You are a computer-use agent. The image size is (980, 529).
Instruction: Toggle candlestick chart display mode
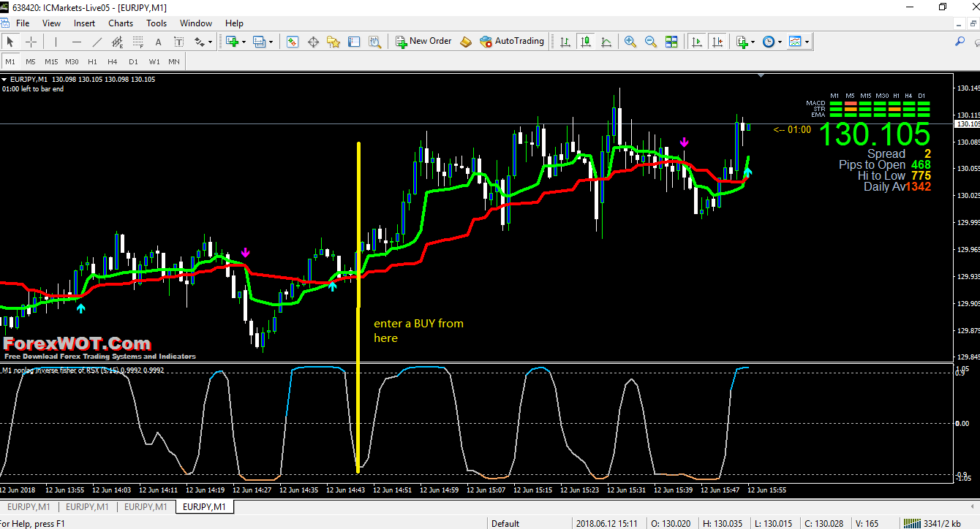pyautogui.click(x=585, y=42)
